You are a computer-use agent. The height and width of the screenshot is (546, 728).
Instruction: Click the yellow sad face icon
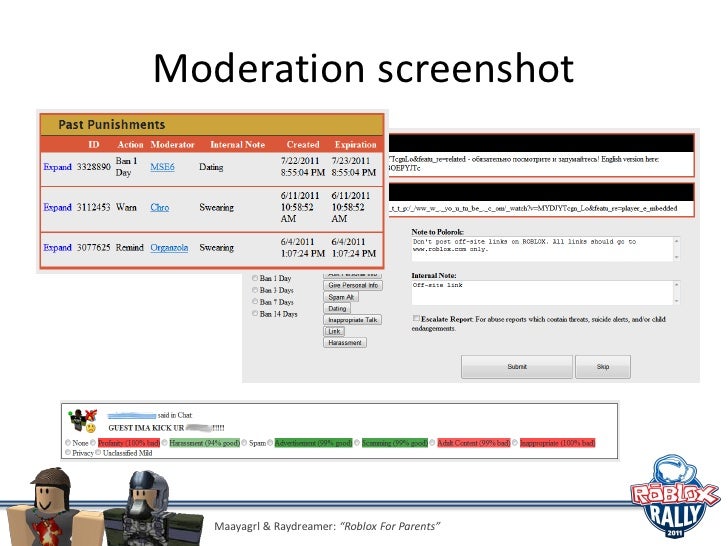point(91,427)
